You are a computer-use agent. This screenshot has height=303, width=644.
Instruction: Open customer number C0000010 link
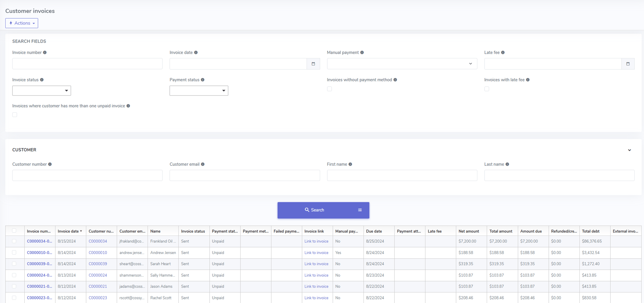coord(98,252)
